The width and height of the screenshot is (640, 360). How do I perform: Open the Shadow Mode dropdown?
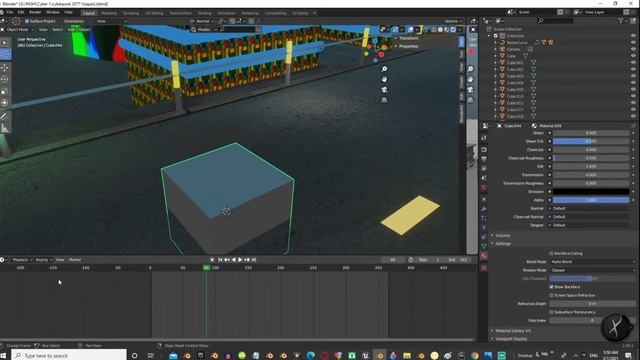pyautogui.click(x=592, y=270)
